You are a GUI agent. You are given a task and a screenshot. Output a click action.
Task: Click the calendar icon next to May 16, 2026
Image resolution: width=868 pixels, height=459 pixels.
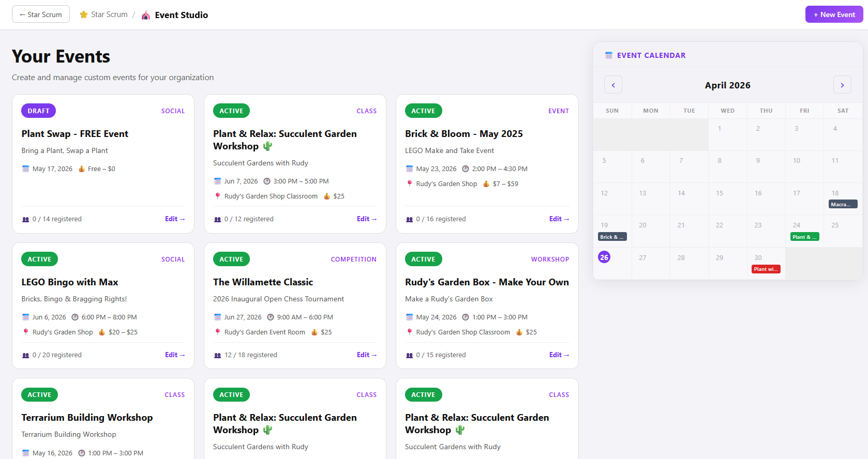click(25, 453)
